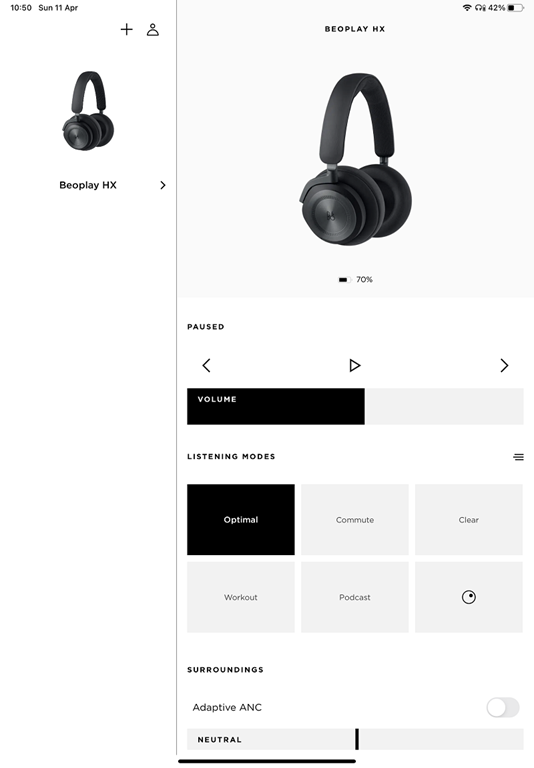
Task: Choose the Workout listening mode
Action: pos(241,597)
